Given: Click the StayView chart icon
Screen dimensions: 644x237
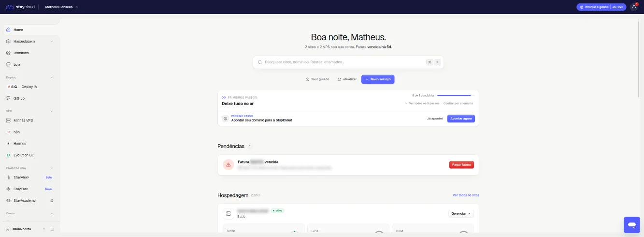Looking at the screenshot, I should [x=8, y=178].
